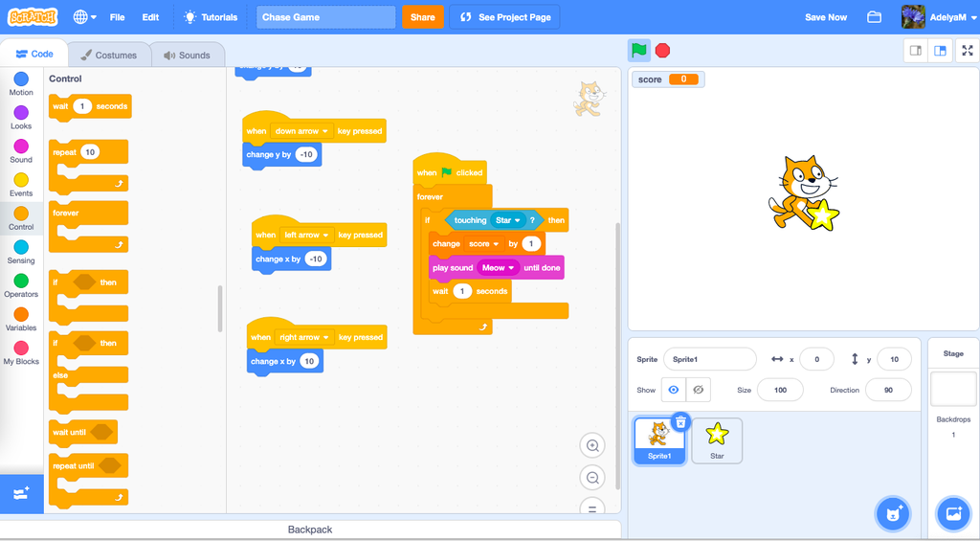Image resolution: width=980 pixels, height=541 pixels.
Task: Click the palette repeat until block
Action: (x=88, y=480)
